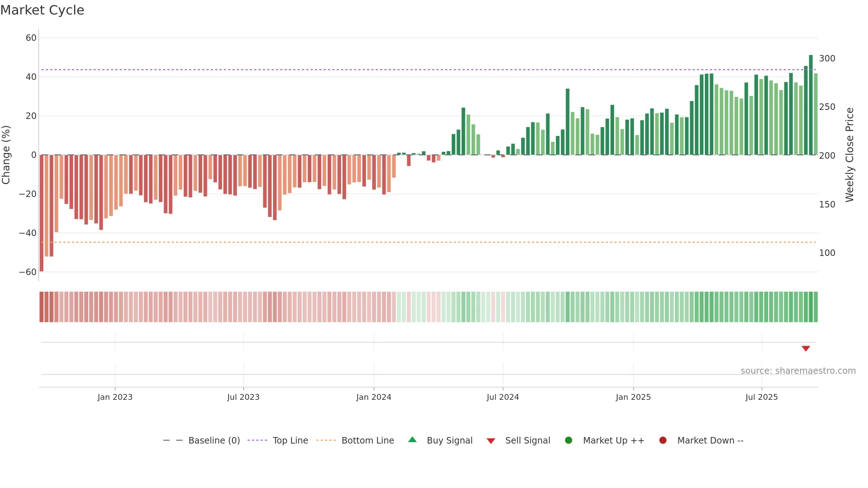This screenshot has height=488, width=868.
Task: Toggle the Market Up ++ legend entry
Action: (604, 440)
